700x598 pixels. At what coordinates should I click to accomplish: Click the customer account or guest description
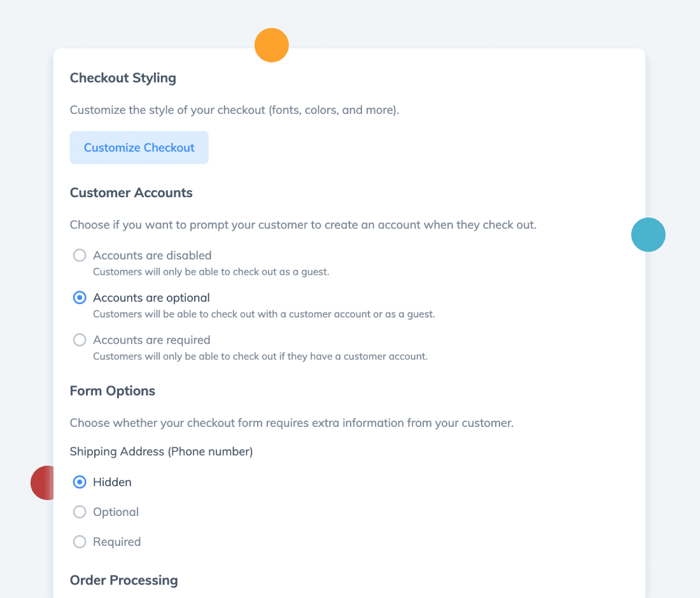tap(264, 314)
